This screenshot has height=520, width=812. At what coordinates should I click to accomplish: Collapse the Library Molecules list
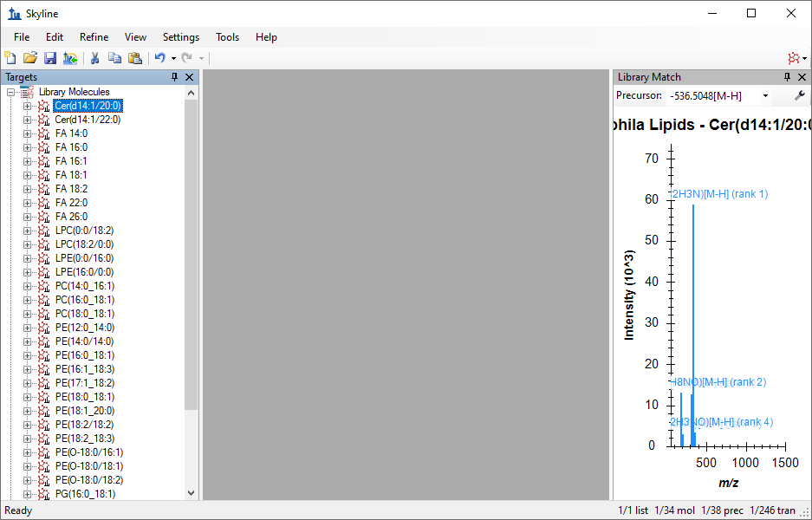10,92
